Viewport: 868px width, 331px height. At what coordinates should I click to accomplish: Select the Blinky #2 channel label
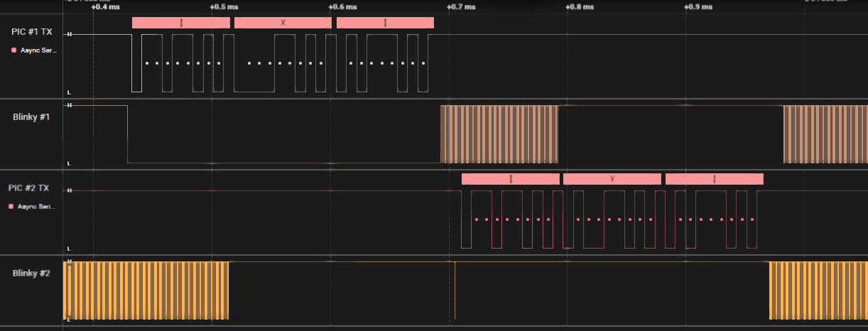pos(31,273)
